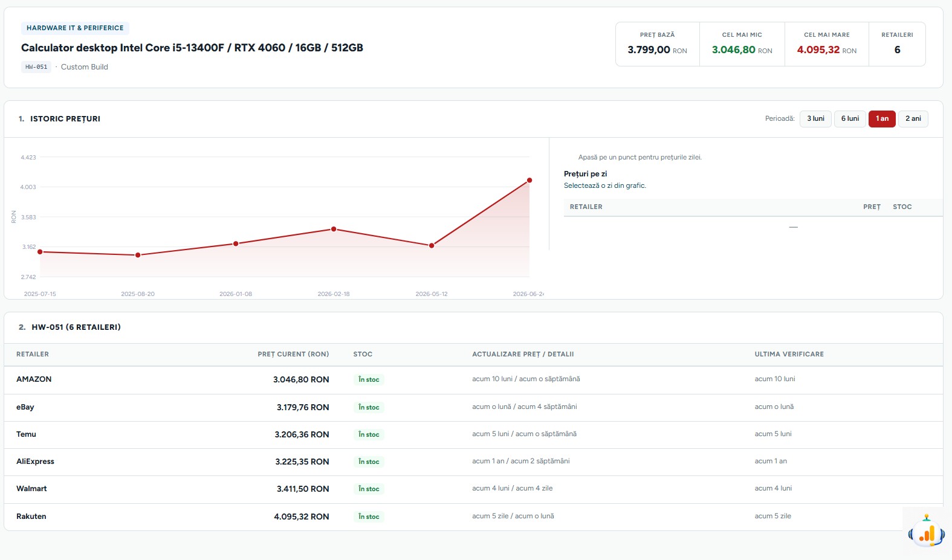This screenshot has height=560, width=952.
Task: Click the 2025-08-20 chart data point
Action: click(138, 255)
